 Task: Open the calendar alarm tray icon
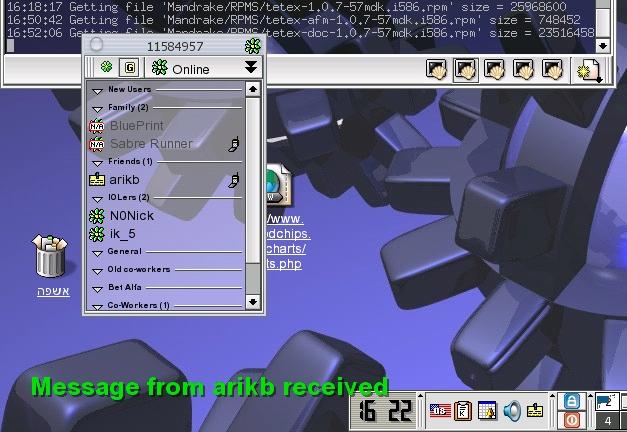tap(487, 411)
